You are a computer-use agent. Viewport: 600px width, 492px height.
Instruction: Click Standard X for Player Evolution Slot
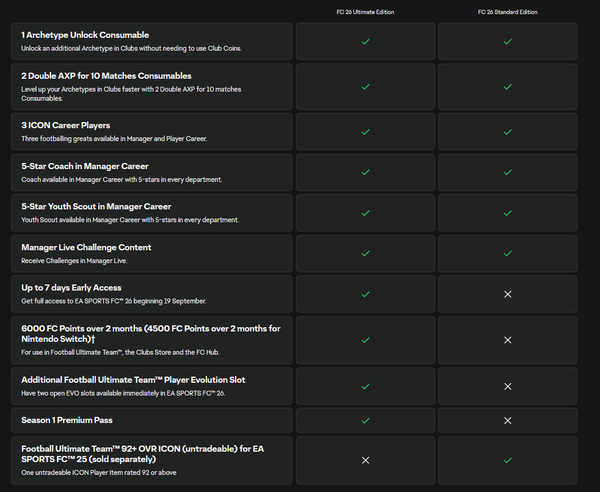coord(507,386)
